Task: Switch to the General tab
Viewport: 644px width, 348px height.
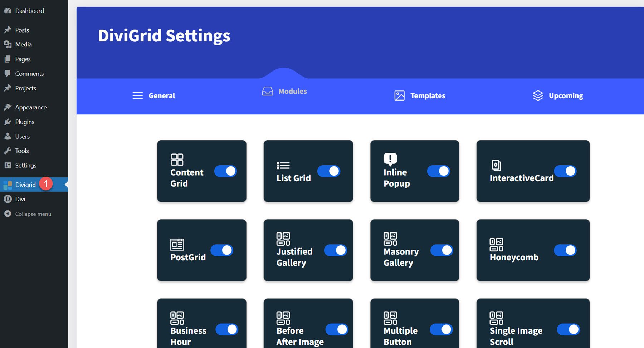Action: 162,95
